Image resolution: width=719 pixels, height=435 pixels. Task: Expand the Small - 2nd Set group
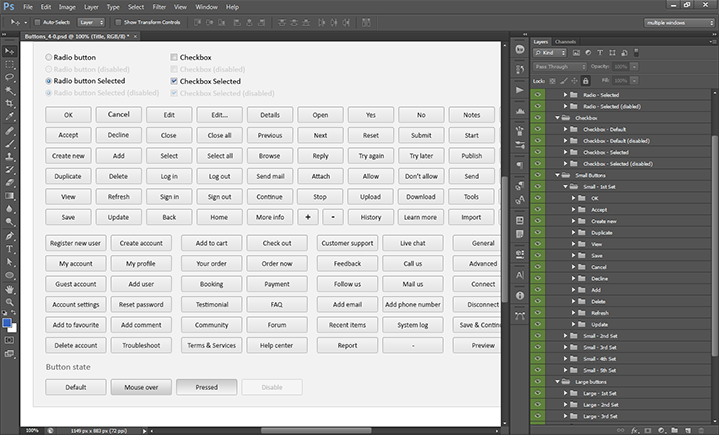coord(565,336)
